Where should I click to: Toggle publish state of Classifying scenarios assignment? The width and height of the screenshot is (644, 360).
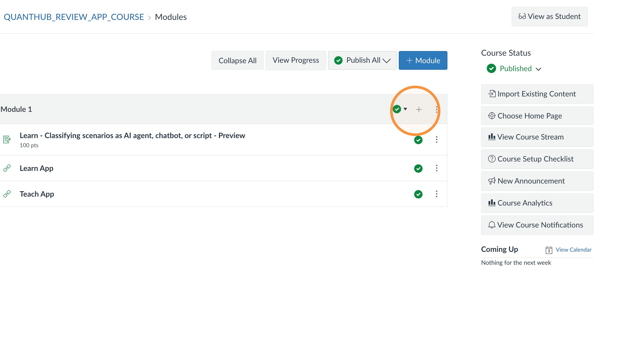click(x=418, y=140)
